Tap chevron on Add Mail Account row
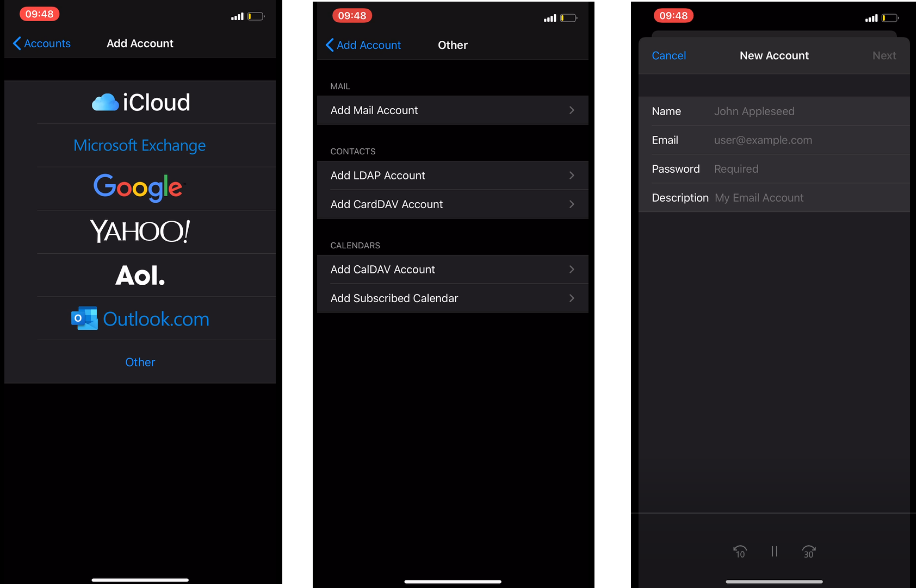Screen dimensions: 917x588 (x=572, y=110)
